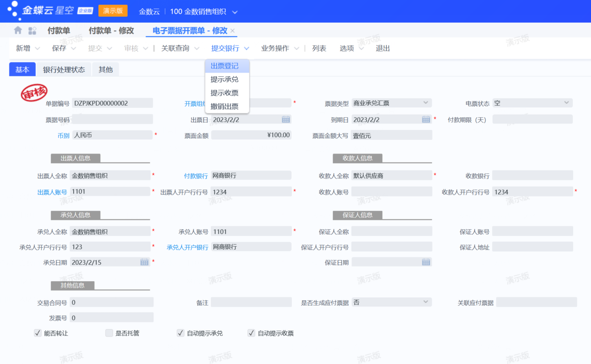This screenshot has height=364, width=591.
Task: Open the 其他 tab
Action: (105, 69)
